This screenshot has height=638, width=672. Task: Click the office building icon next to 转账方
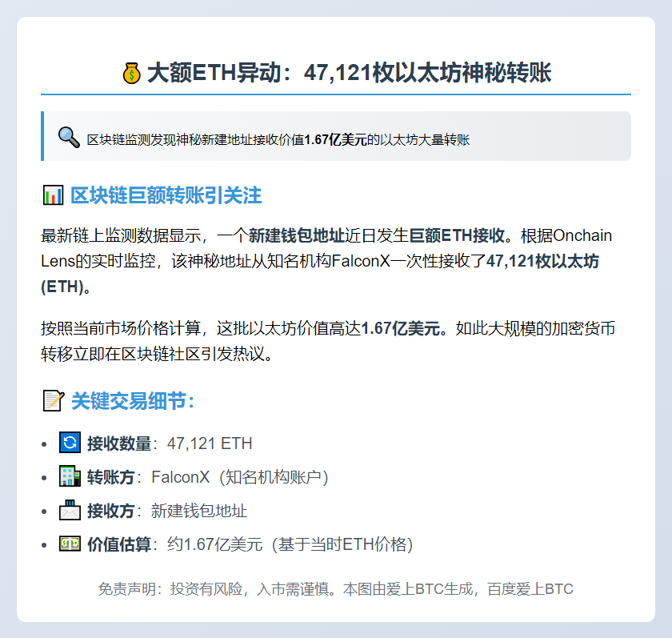(70, 476)
